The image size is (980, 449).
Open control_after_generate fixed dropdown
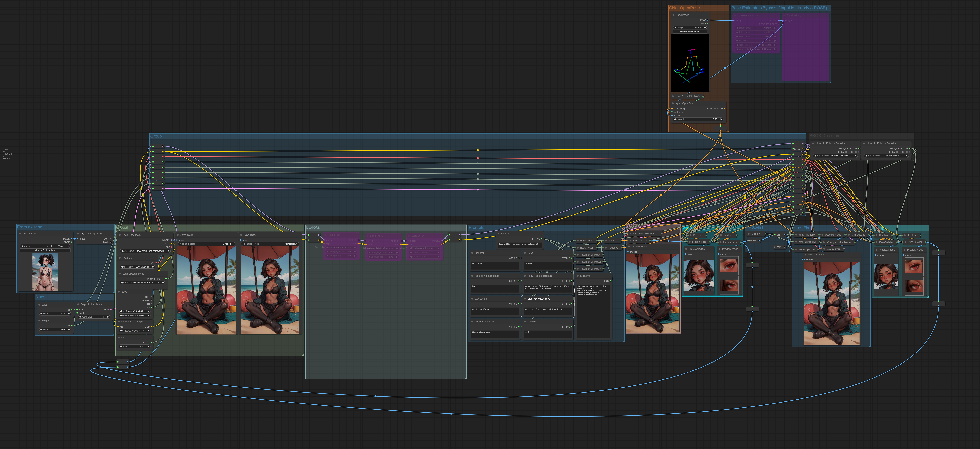(x=135, y=315)
